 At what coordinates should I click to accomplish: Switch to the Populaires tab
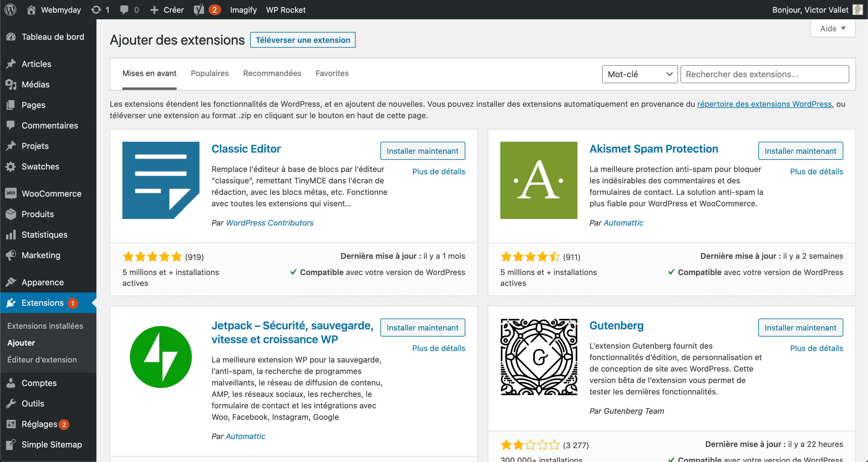pyautogui.click(x=209, y=73)
